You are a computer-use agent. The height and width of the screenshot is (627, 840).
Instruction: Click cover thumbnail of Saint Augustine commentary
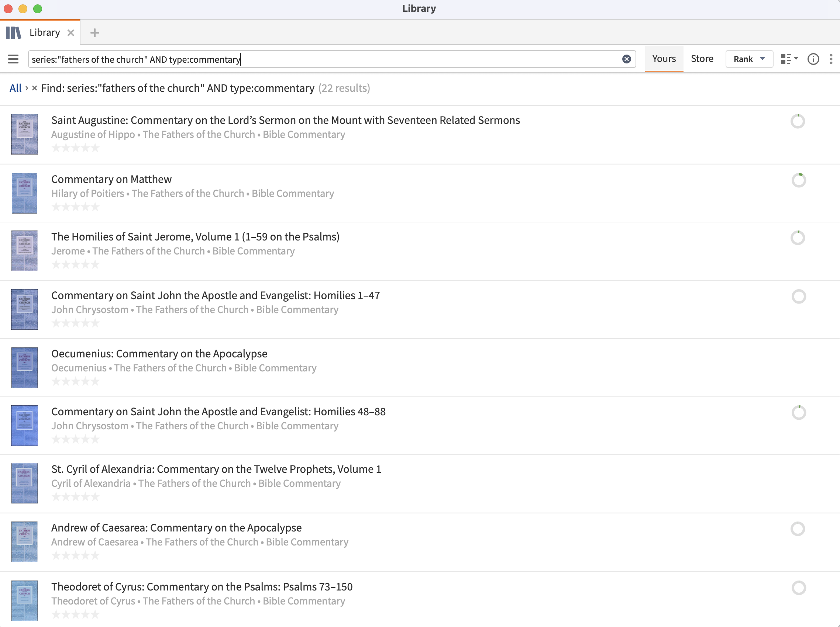(x=25, y=134)
